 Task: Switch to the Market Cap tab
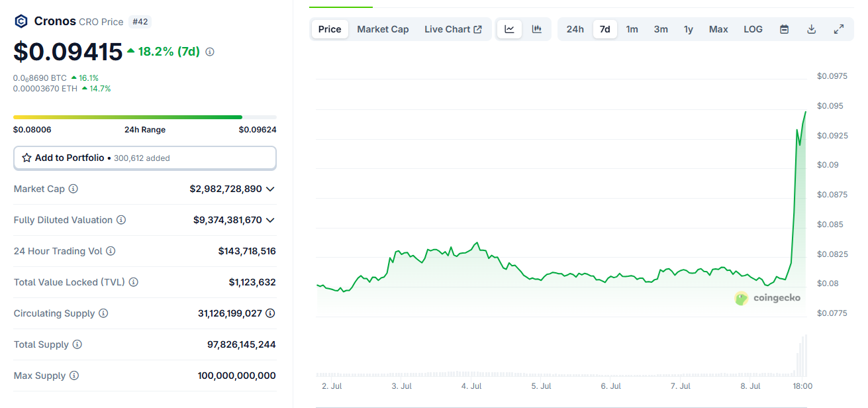coord(383,28)
